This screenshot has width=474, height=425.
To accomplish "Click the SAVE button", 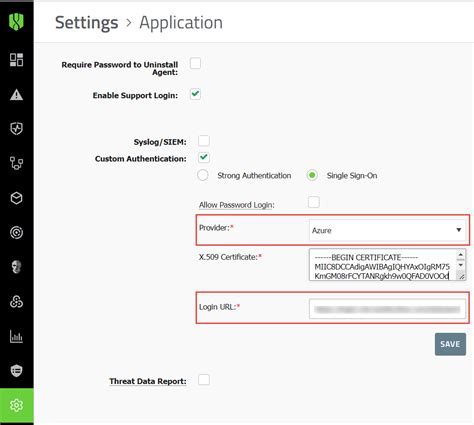I will point(450,344).
